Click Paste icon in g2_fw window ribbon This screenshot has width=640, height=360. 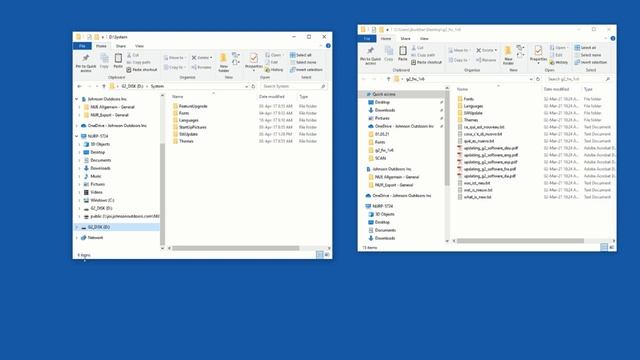402,51
